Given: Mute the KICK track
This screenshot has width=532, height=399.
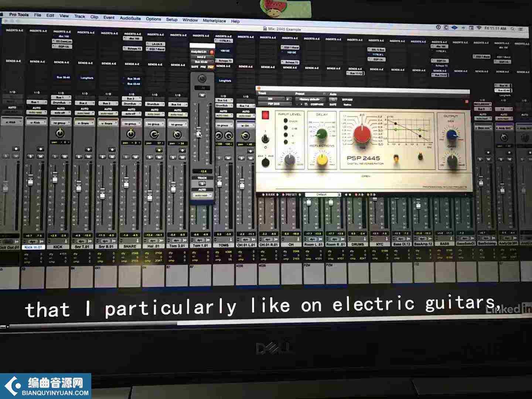Looking at the screenshot, I should click(x=64, y=157).
